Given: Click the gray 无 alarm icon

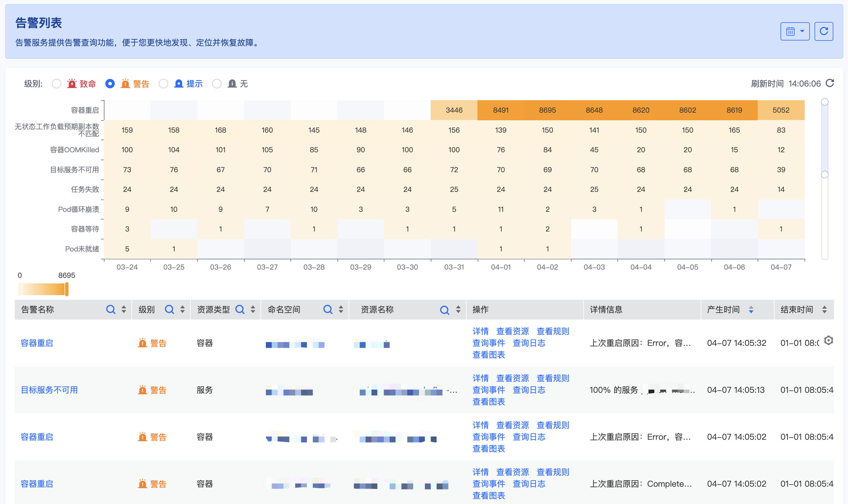Looking at the screenshot, I should pyautogui.click(x=232, y=84).
